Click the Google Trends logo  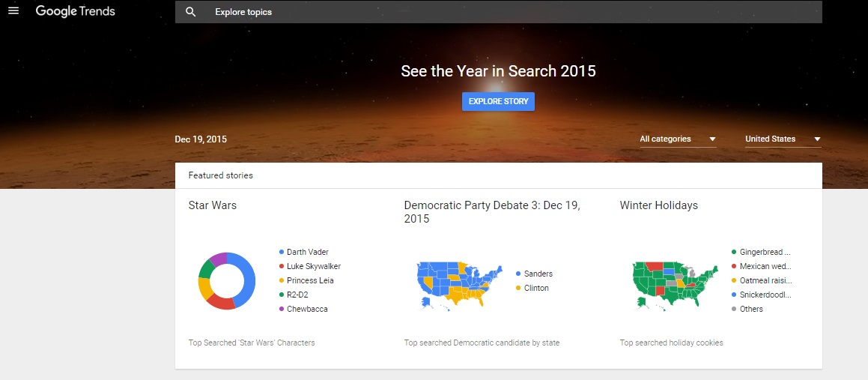75,11
